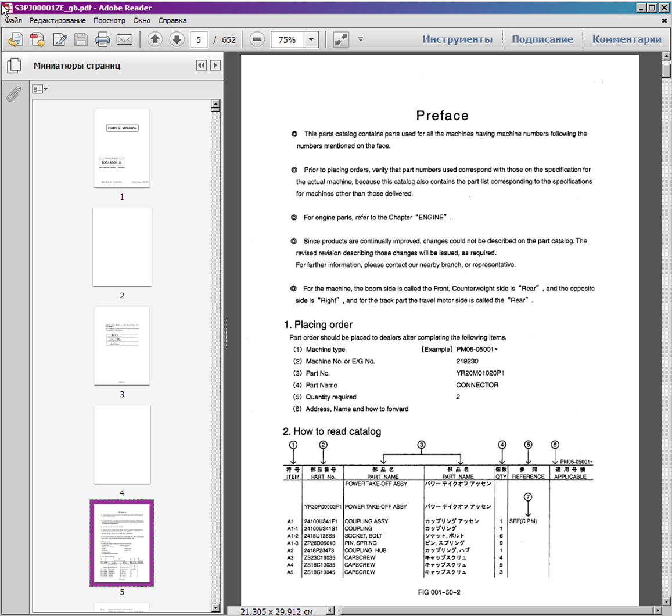Click the Save file icon
This screenshot has width=672, height=616.
click(x=81, y=39)
